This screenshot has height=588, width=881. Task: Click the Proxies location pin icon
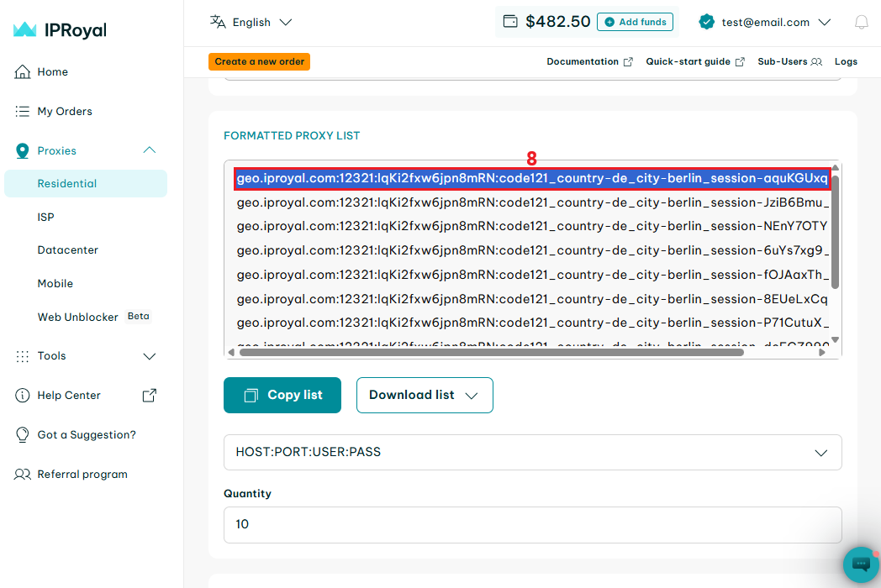[23, 150]
